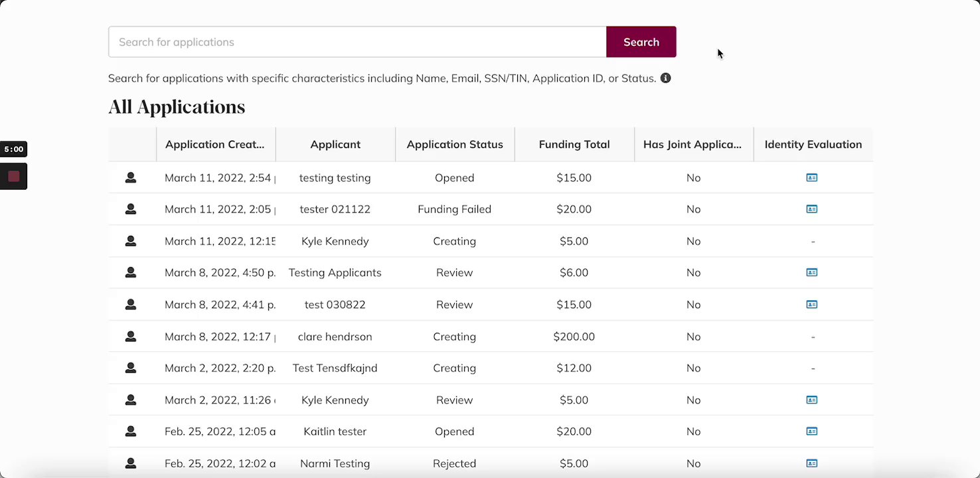Open the Kyle Kennedy Creating application
This screenshot has width=980, height=478.
point(131,241)
